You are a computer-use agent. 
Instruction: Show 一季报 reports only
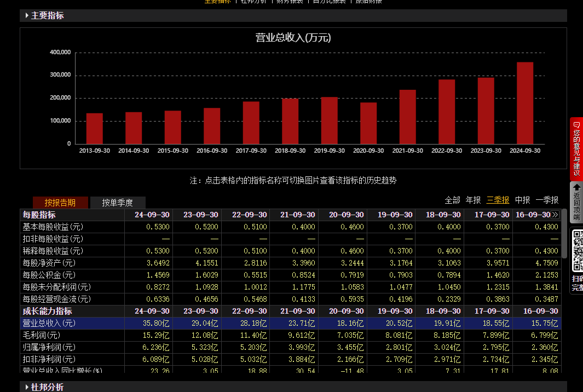point(547,200)
